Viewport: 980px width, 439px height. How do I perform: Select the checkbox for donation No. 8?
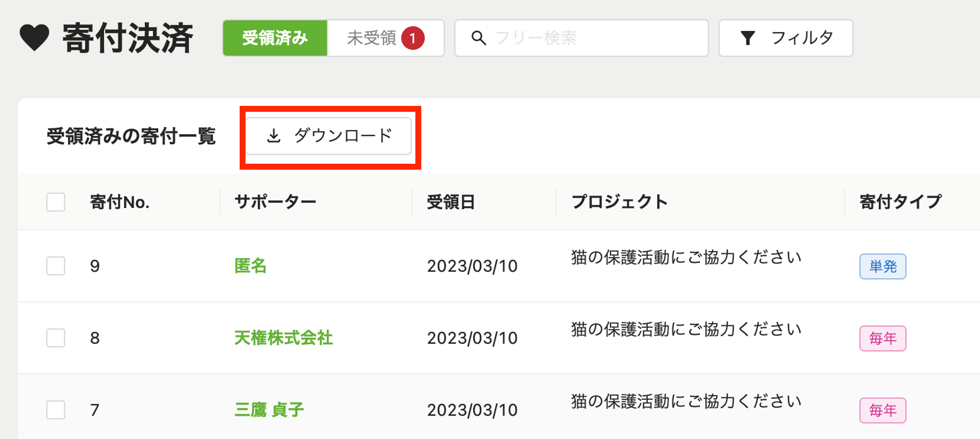pos(56,338)
